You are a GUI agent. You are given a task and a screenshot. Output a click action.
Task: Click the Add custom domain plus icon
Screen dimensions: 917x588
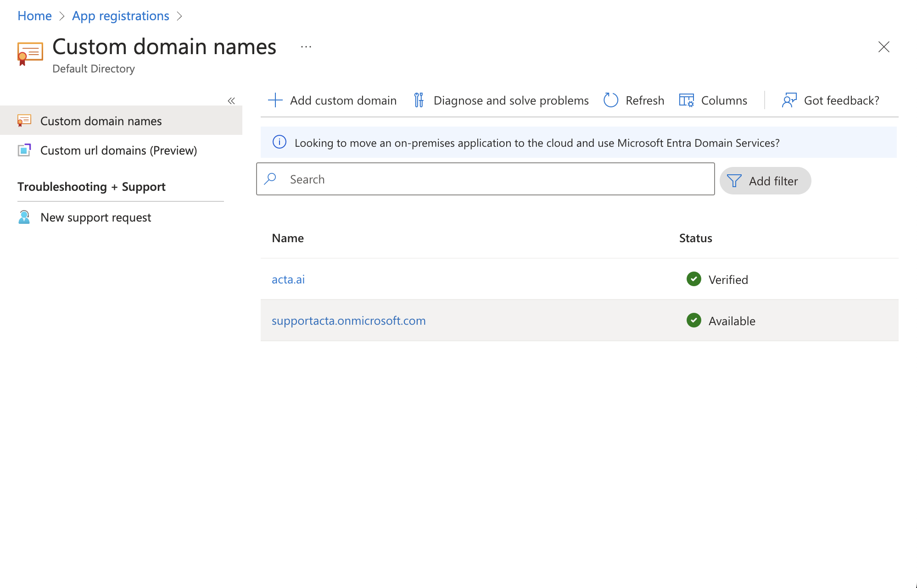coord(275,100)
